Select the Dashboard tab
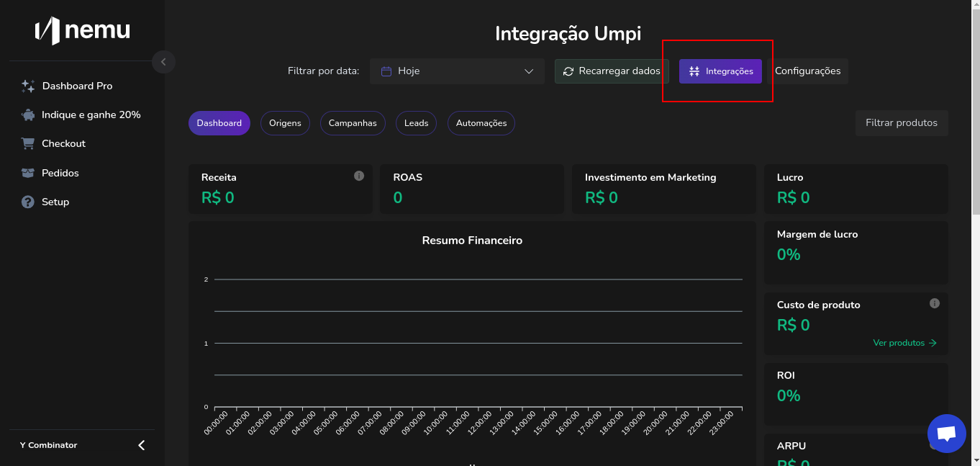Image resolution: width=980 pixels, height=466 pixels. pyautogui.click(x=219, y=123)
